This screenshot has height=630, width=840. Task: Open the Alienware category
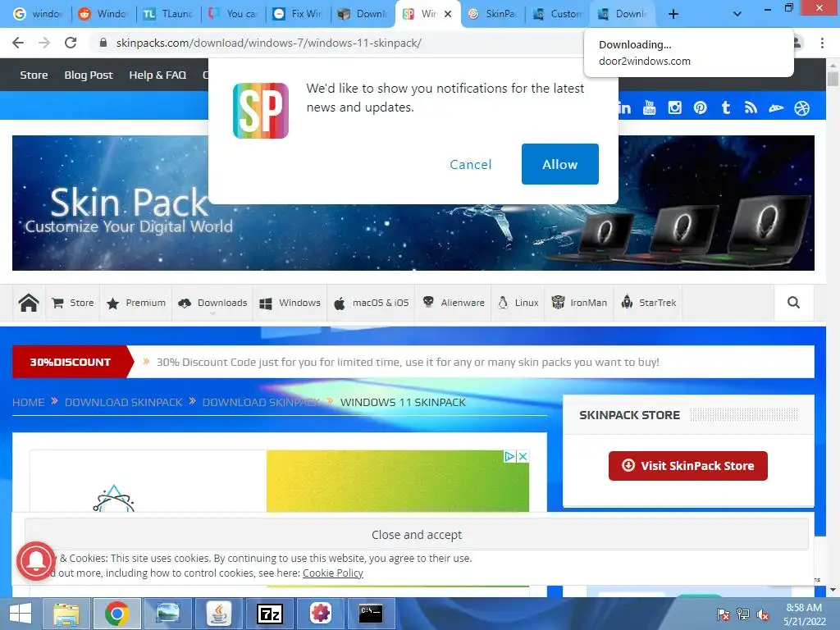click(x=453, y=303)
